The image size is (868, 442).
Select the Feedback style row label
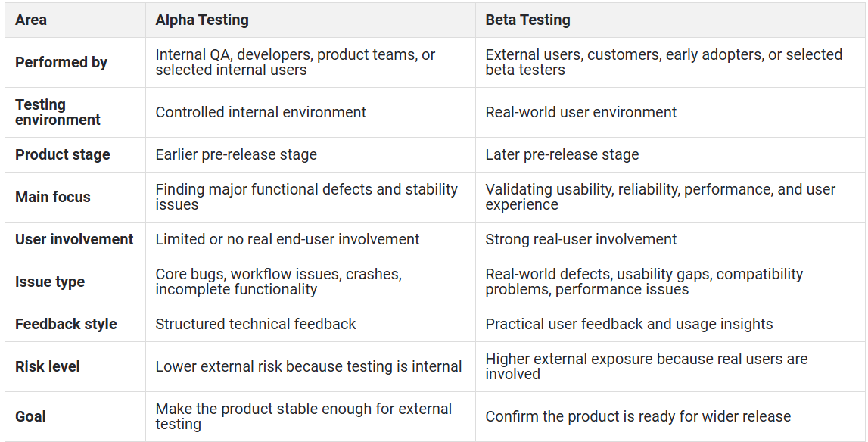pyautogui.click(x=66, y=324)
